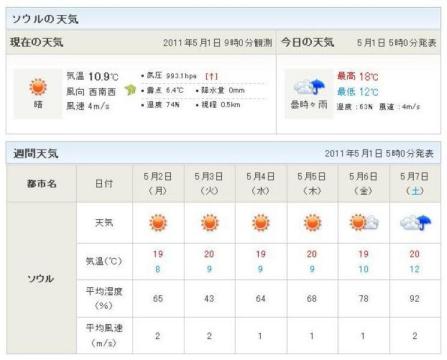Click the humidity value 43 for May 3
Viewport: 447px width, 360px height.
click(x=209, y=298)
